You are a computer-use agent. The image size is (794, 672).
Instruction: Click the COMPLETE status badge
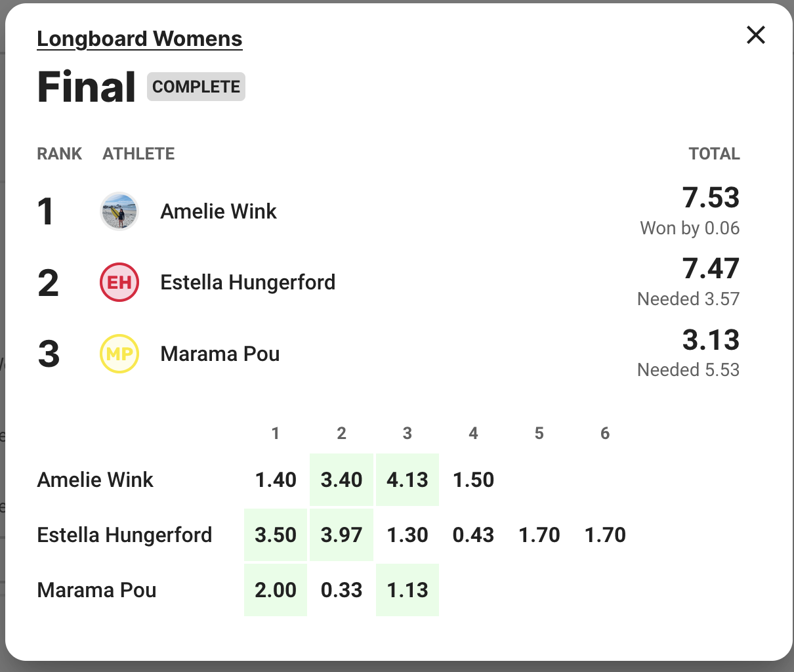pyautogui.click(x=196, y=87)
